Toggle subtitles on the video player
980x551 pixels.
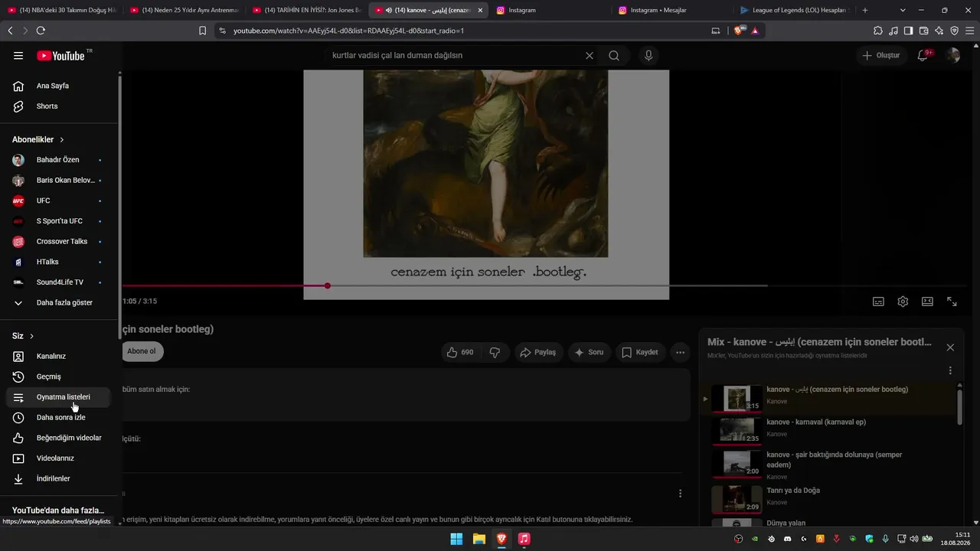pyautogui.click(x=878, y=302)
